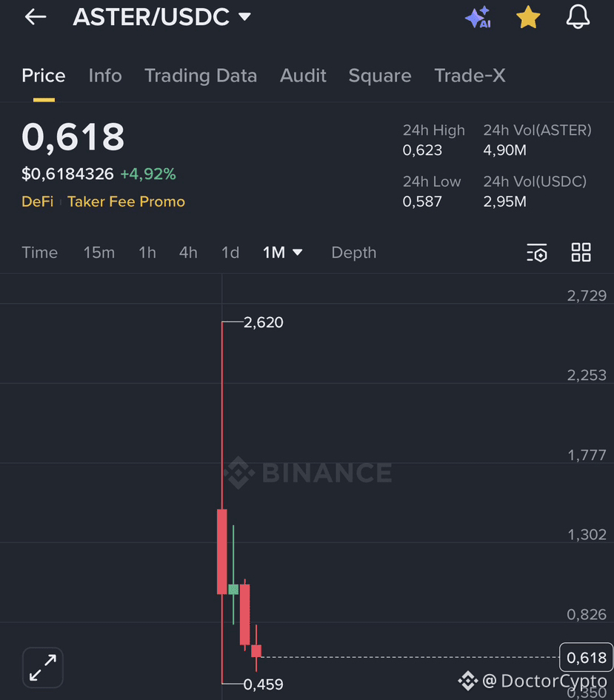
Task: Open the Trade-X tab
Action: 470,76
